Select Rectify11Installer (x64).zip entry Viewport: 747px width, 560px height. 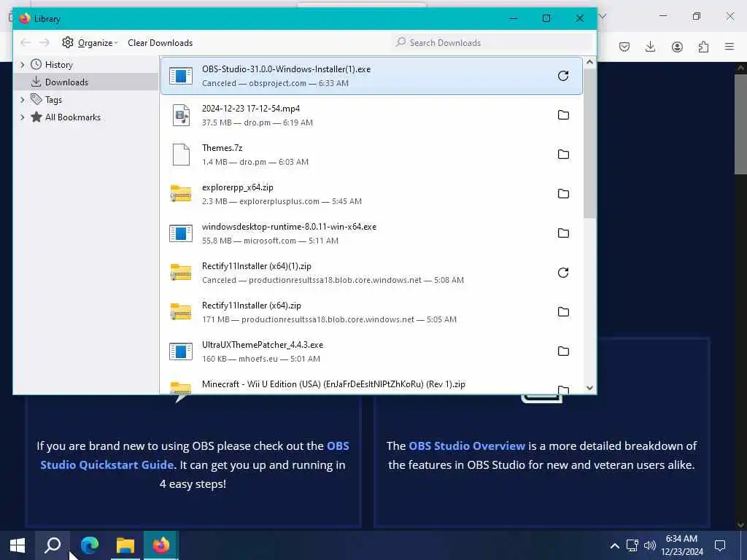point(371,312)
